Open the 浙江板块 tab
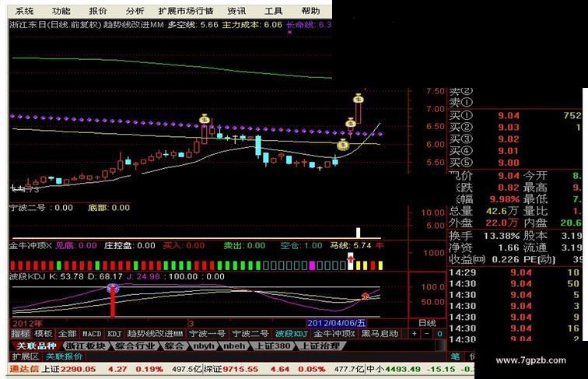 coord(86,346)
